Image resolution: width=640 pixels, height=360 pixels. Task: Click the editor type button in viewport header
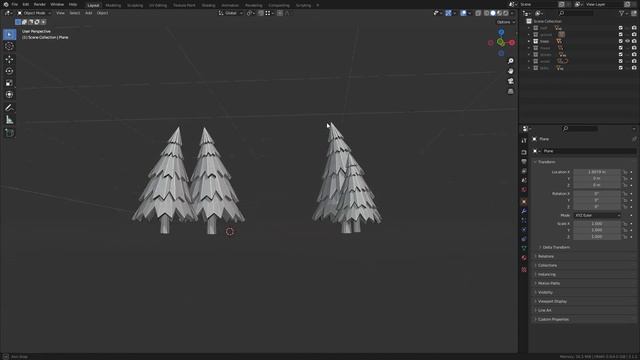(x=8, y=13)
